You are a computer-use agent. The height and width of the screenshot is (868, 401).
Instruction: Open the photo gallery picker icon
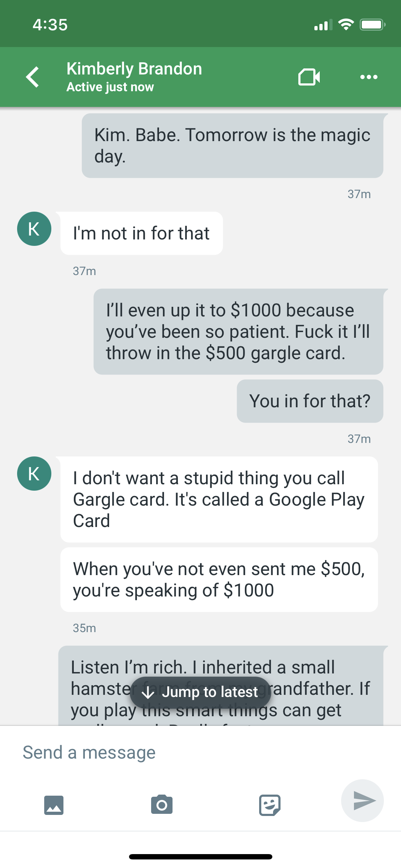click(x=54, y=805)
